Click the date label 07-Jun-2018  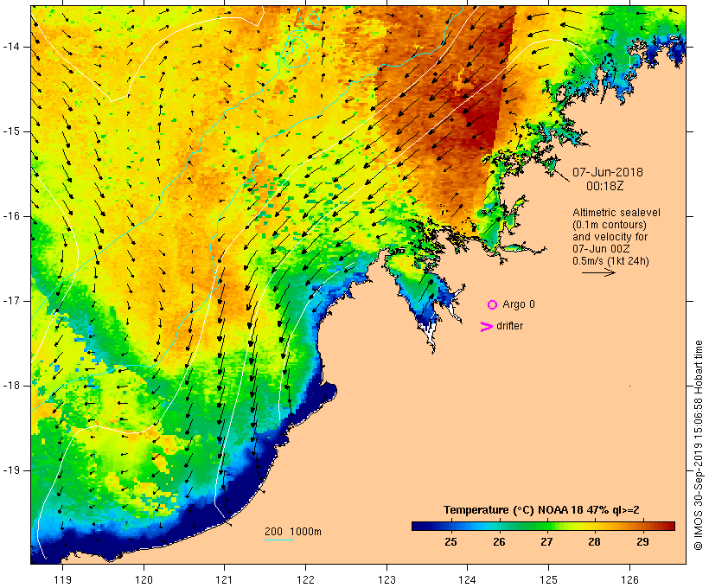pos(608,172)
